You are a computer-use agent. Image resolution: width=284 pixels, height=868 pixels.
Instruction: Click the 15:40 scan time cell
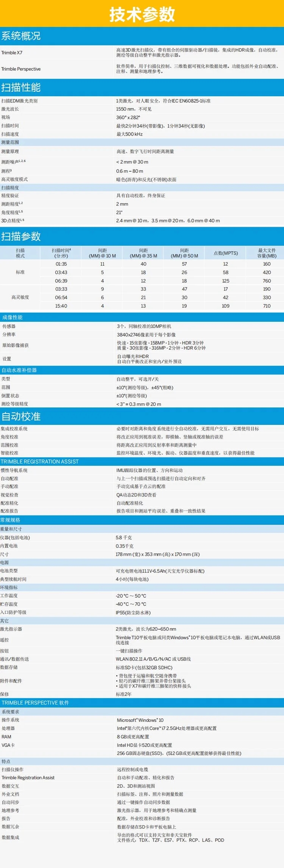61,306
